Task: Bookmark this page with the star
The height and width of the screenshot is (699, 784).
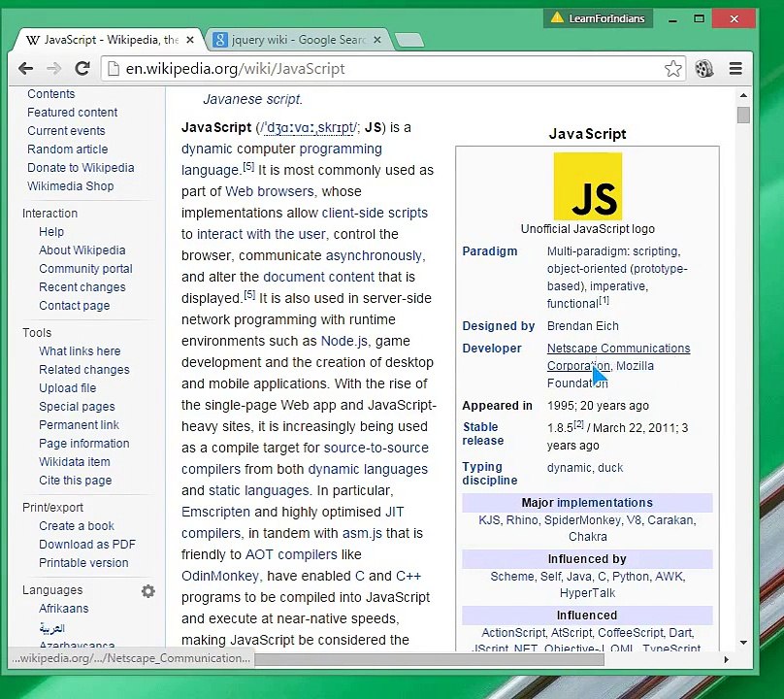Action: tap(673, 69)
